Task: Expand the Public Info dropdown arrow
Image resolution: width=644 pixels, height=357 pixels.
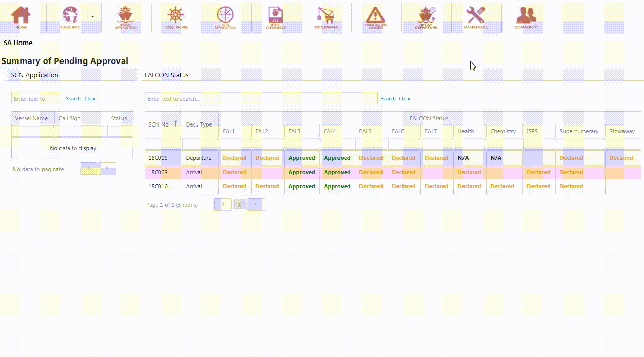Action: click(92, 17)
